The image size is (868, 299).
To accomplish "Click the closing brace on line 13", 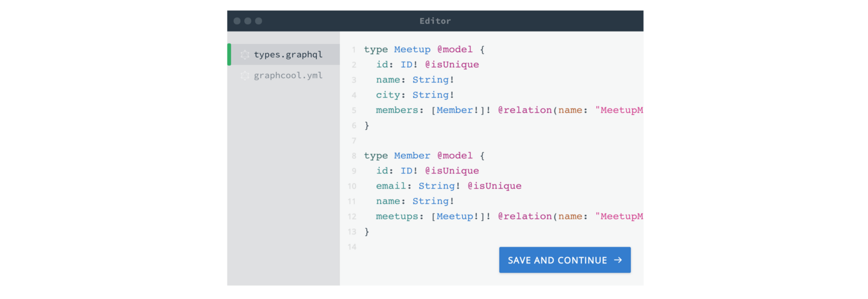I will pyautogui.click(x=367, y=232).
